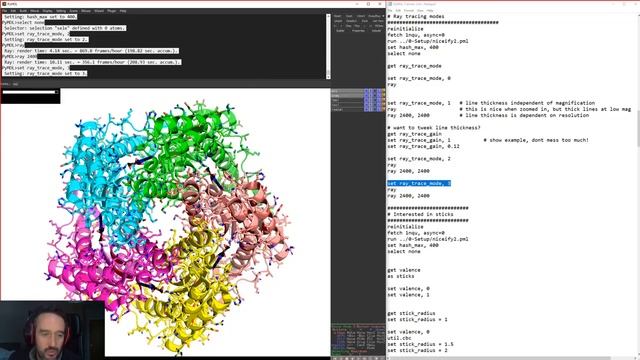This screenshot has width=640, height=360.
Task: Click the 'util.cbc' line in Notepad
Action: point(399,338)
